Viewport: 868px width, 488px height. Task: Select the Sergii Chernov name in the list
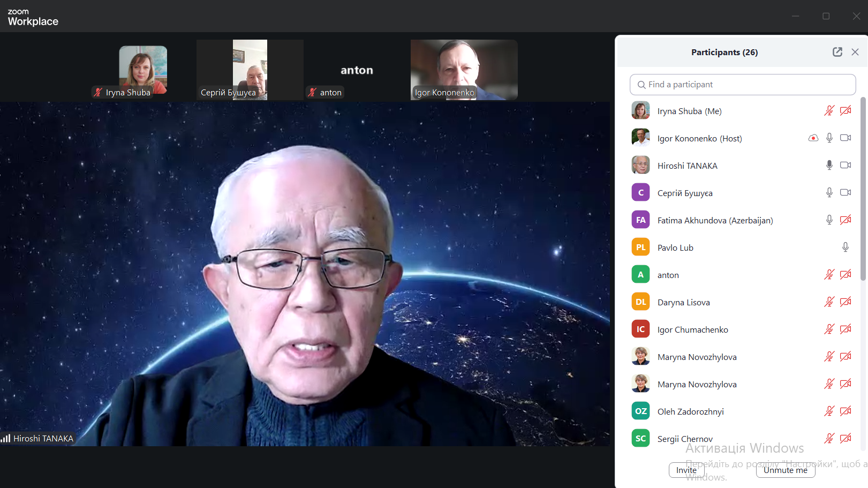pos(685,439)
